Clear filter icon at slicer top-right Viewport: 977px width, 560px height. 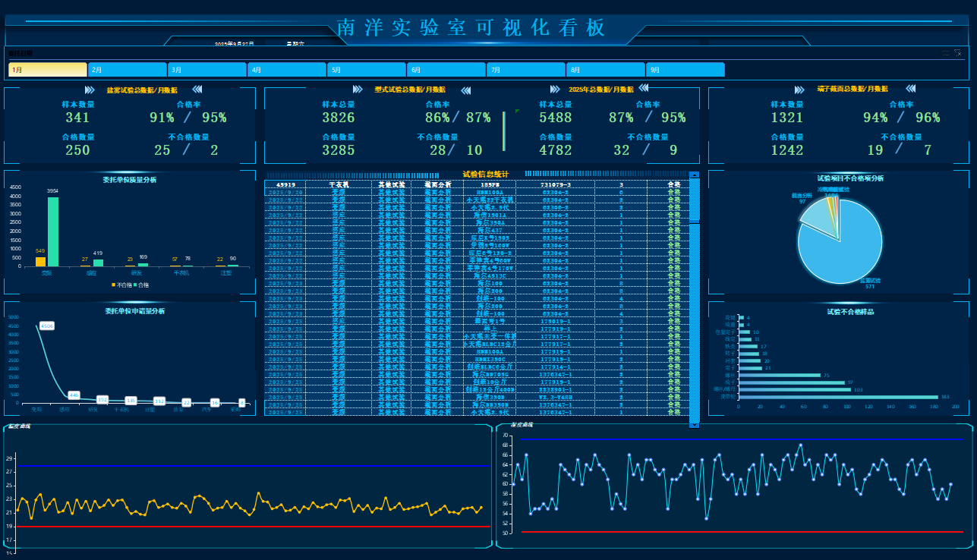(958, 54)
